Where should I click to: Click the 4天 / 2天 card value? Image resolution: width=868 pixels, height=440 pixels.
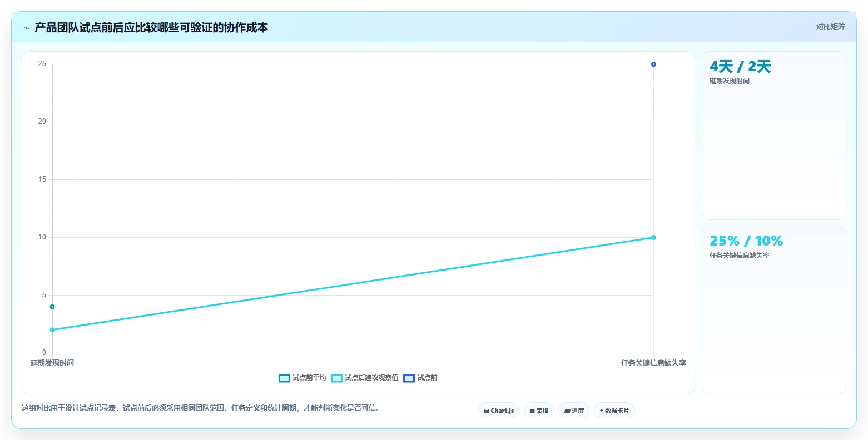pos(740,67)
